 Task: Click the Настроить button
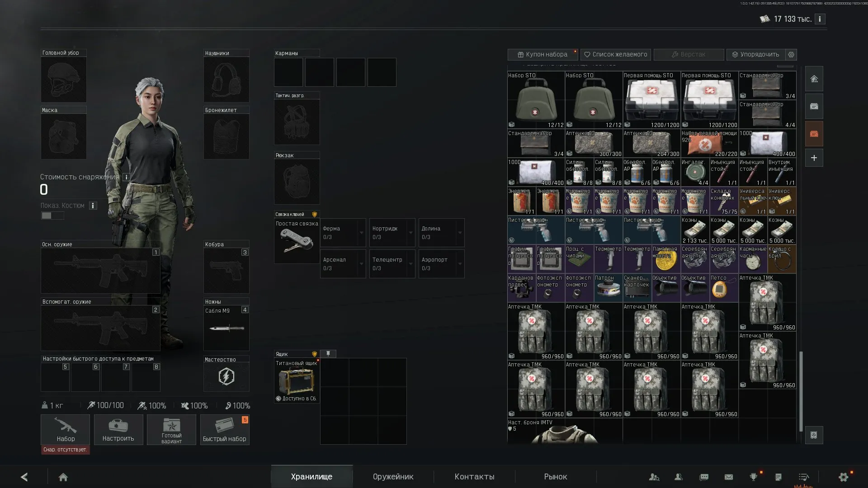(118, 430)
